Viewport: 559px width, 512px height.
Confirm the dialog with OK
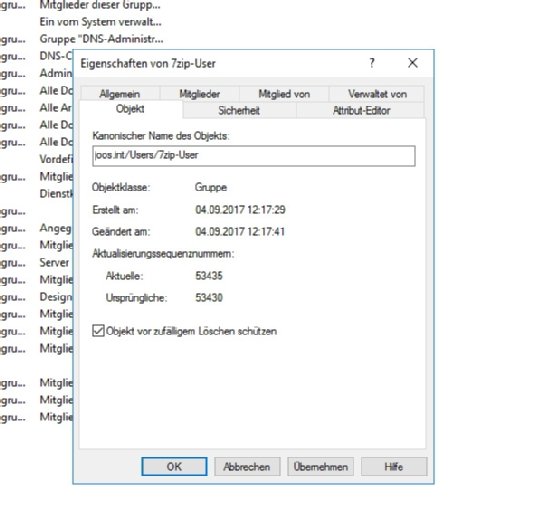pyautogui.click(x=174, y=466)
